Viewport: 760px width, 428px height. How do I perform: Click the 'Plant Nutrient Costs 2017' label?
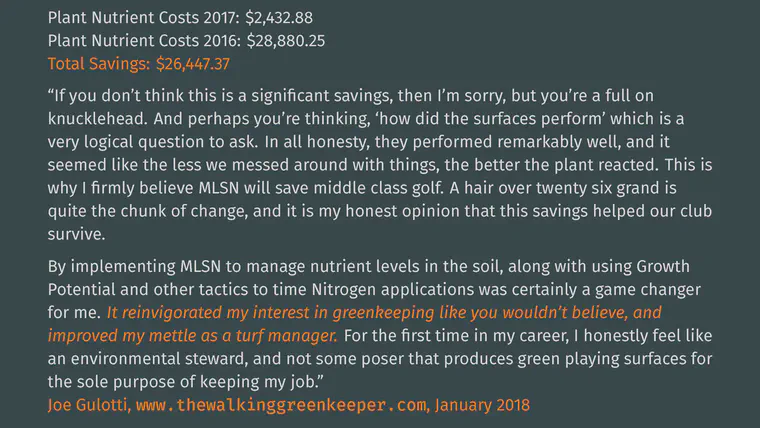coord(143,18)
